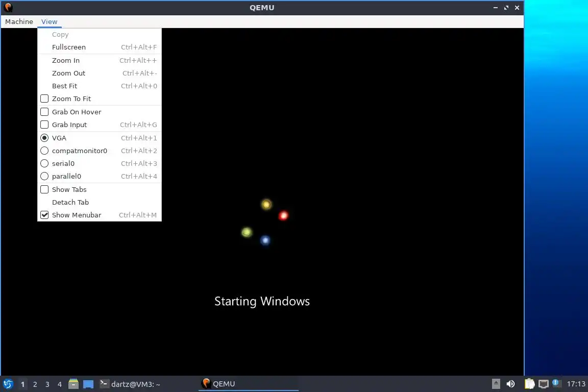This screenshot has width=588, height=392.
Task: Open the Machine menu
Action: [x=19, y=21]
